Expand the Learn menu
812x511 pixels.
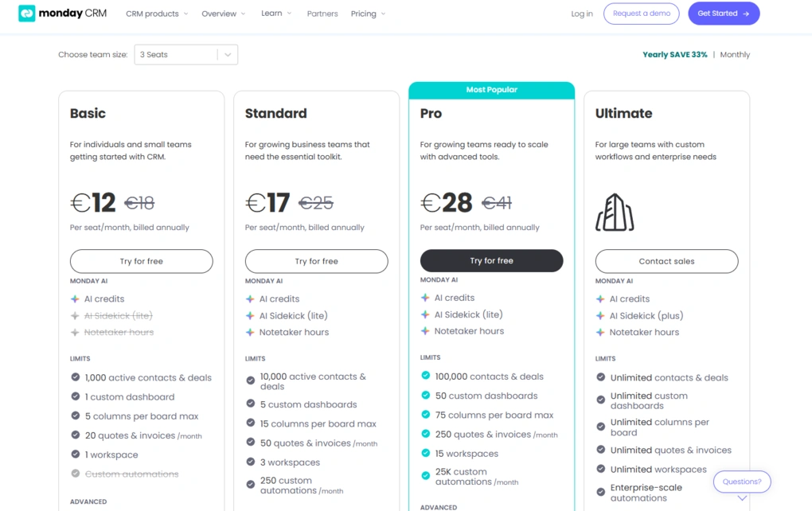(x=276, y=14)
